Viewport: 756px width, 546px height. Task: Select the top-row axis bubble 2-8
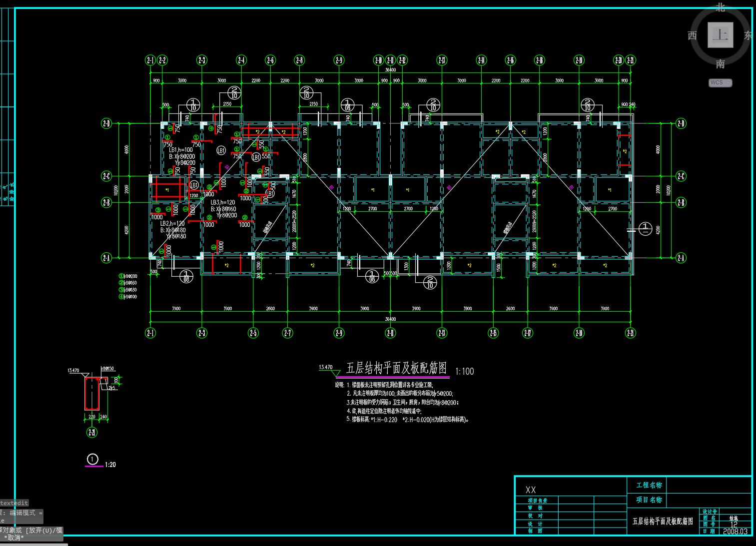(x=299, y=60)
